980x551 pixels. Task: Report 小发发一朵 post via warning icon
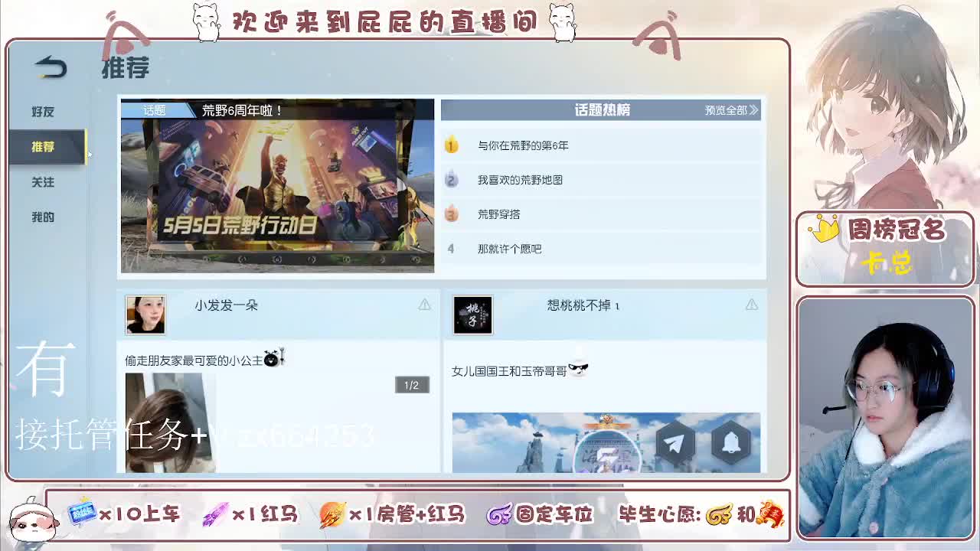coord(424,305)
